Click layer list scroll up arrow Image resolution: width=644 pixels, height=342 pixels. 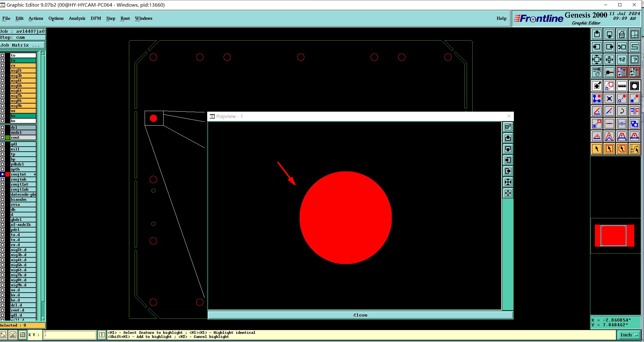coord(43,53)
